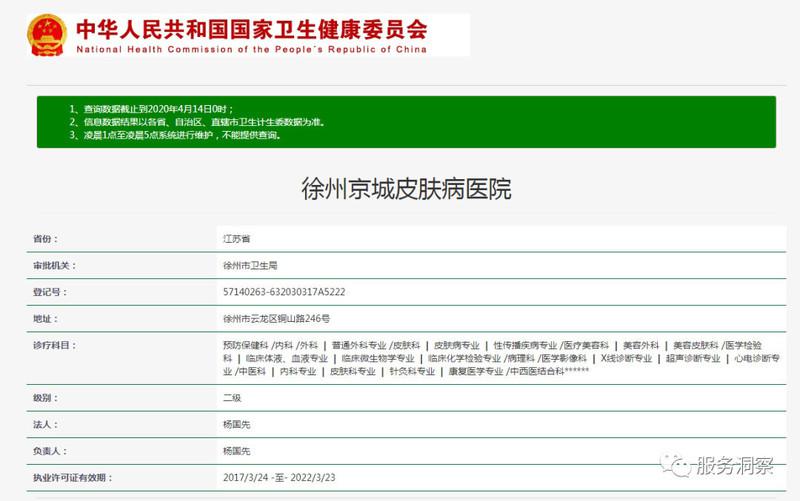Click the 江苏省 province value

point(236,240)
